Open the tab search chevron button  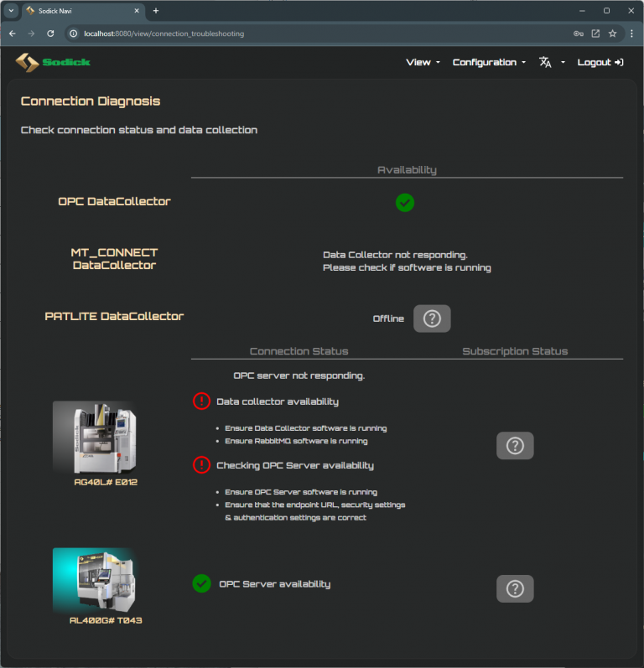point(11,11)
